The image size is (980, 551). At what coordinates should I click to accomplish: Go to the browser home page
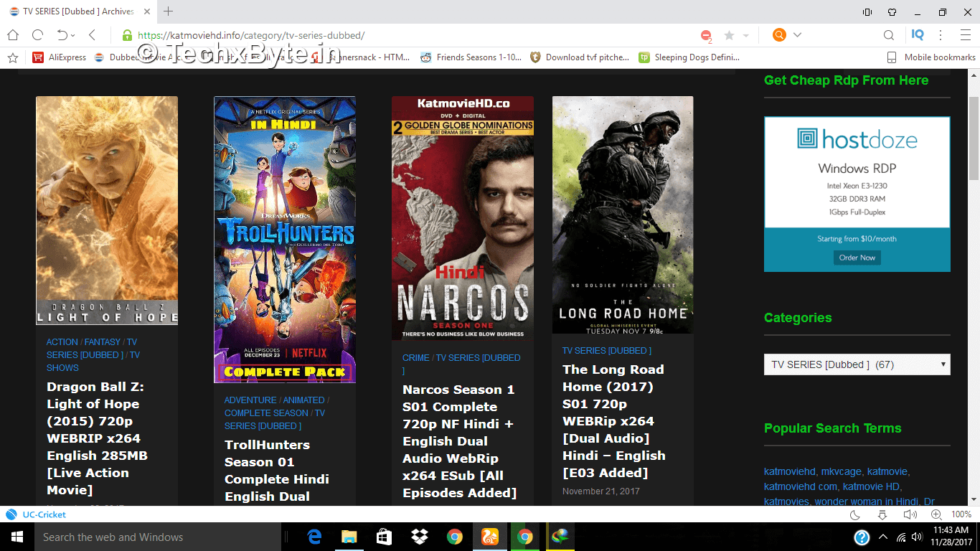tap(12, 35)
